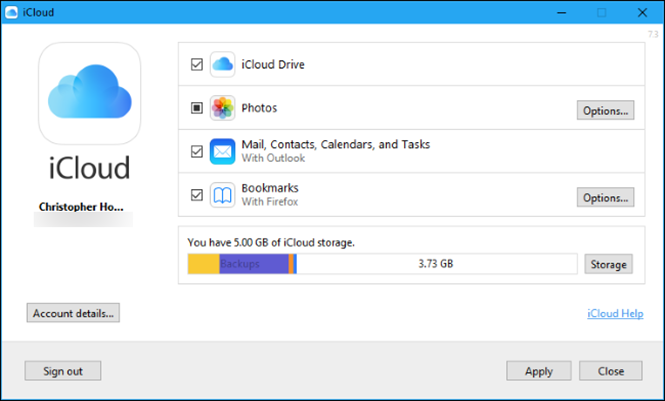Disable Mail, Contacts, Calendars, and Tasks checkbox

pyautogui.click(x=196, y=151)
